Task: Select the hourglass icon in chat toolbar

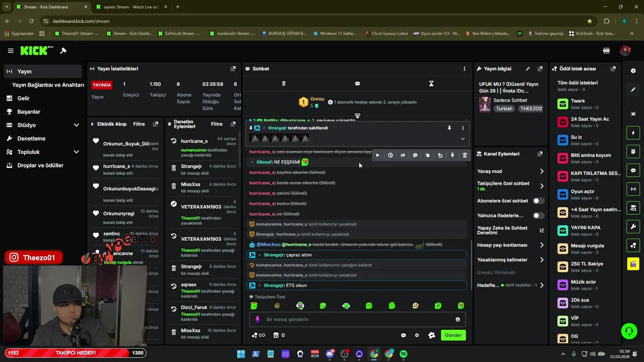Action: pos(431,83)
